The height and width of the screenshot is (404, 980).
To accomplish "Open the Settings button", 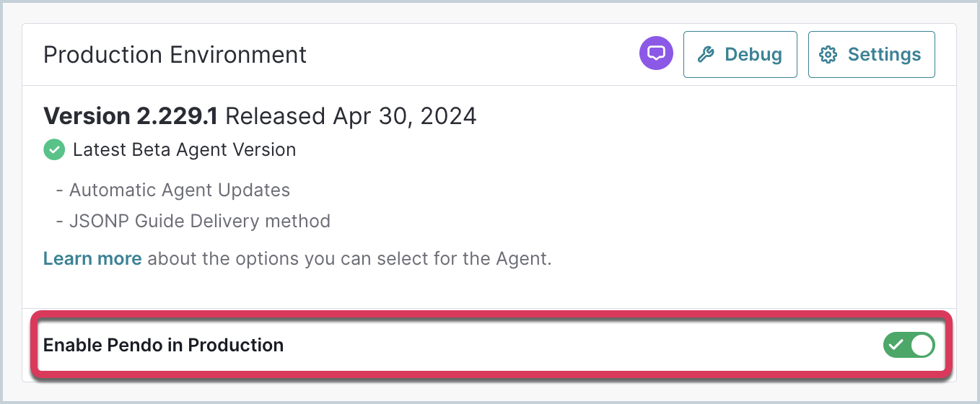I will click(871, 54).
